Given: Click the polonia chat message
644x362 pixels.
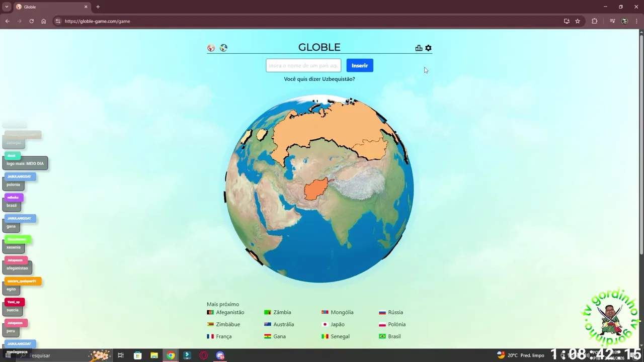Looking at the screenshot, I should [14, 185].
